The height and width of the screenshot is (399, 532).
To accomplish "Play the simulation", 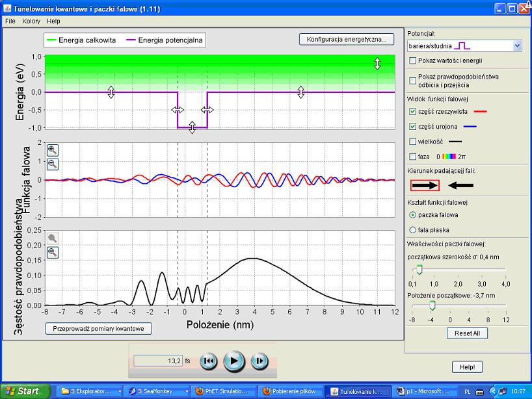I will [233, 361].
